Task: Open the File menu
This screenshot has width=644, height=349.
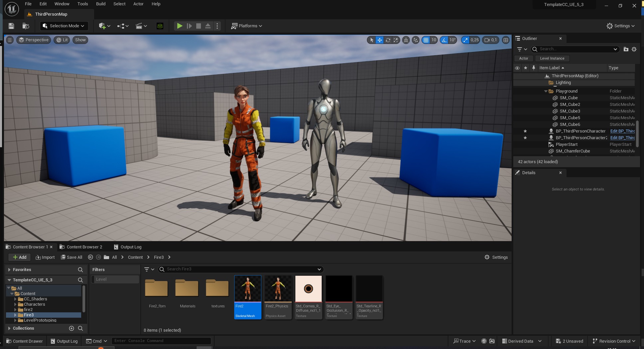Action: pyautogui.click(x=28, y=4)
